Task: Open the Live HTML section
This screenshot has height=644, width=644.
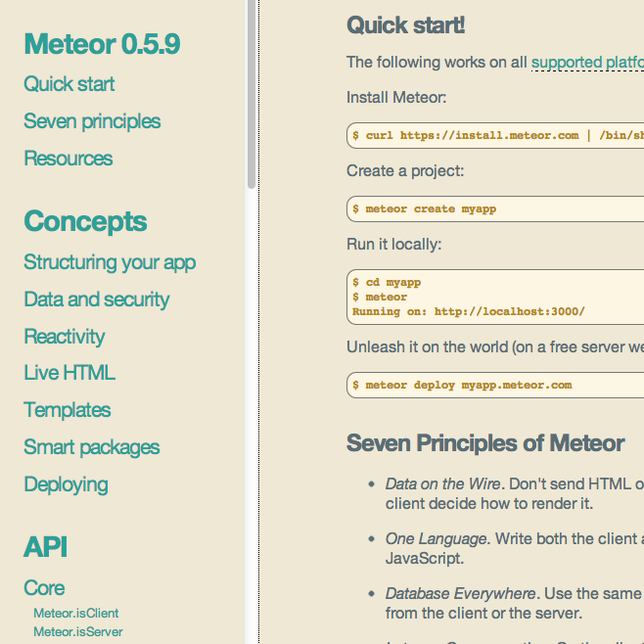Action: pos(69,373)
